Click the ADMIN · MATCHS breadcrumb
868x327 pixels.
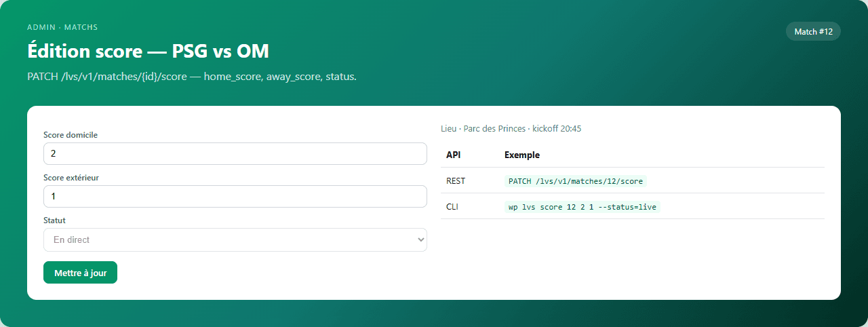coord(62,27)
